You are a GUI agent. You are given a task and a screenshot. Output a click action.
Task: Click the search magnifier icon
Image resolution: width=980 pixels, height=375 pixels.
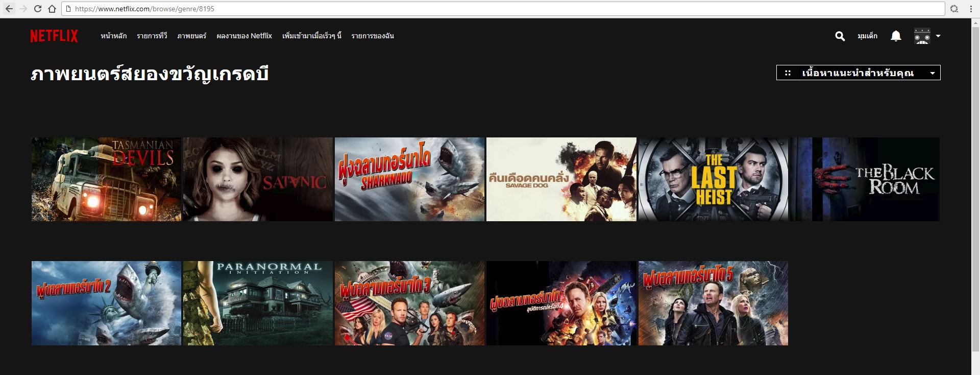(x=840, y=36)
